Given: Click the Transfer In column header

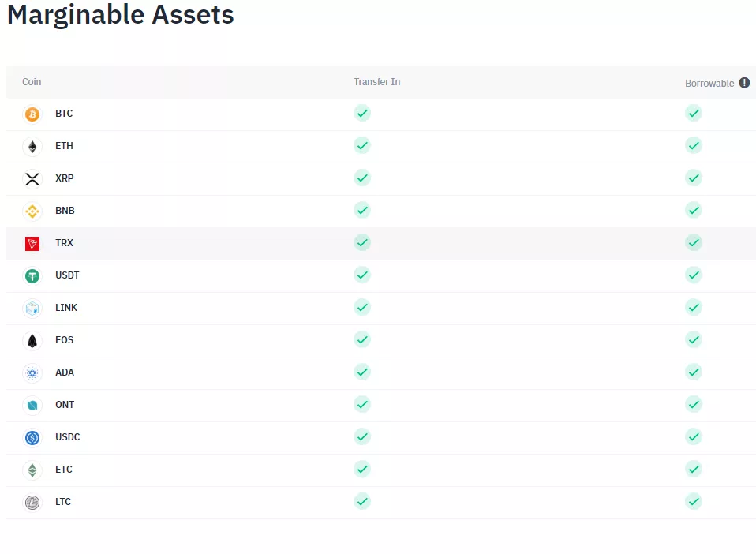Looking at the screenshot, I should 376,81.
